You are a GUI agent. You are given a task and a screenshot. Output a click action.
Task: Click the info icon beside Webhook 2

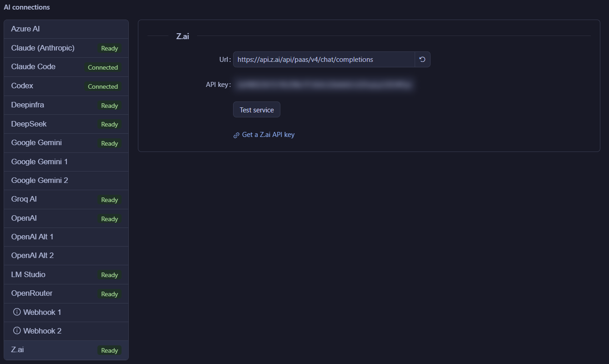[x=17, y=331]
